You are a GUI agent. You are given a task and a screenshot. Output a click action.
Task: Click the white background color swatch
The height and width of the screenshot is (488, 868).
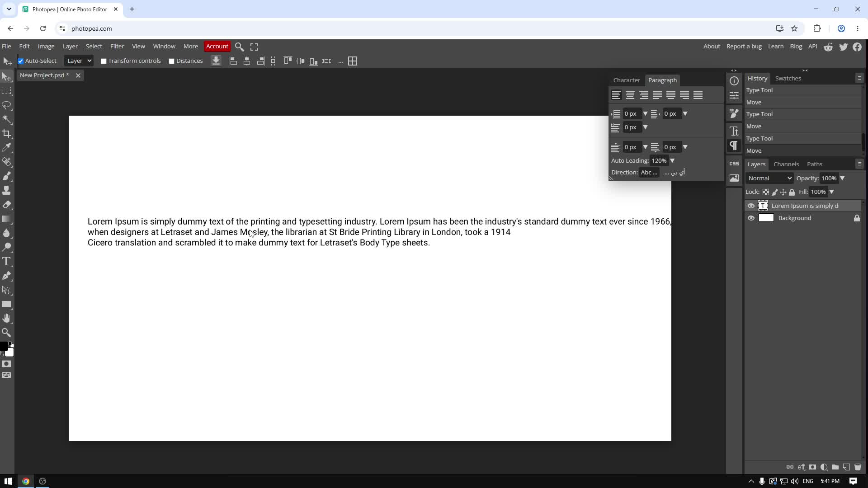(x=10, y=353)
